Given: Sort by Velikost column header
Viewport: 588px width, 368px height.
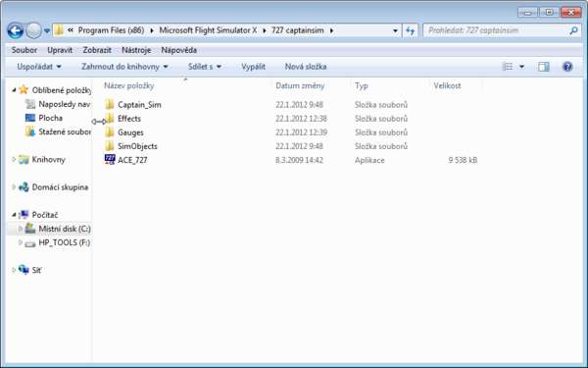Looking at the screenshot, I should tap(447, 86).
